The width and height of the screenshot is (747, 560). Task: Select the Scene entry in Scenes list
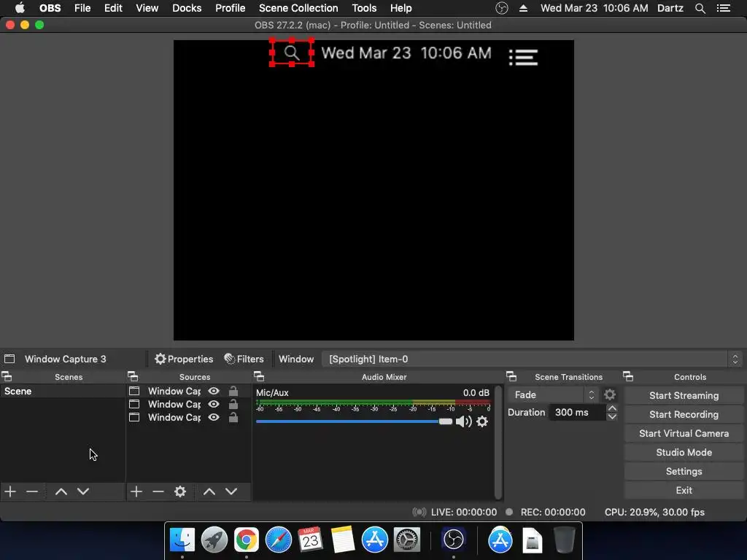pos(63,391)
